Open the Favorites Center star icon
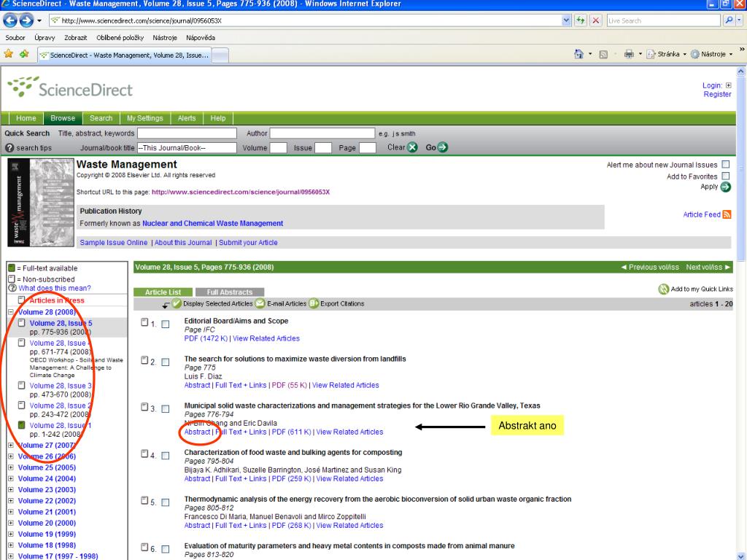 (x=9, y=54)
